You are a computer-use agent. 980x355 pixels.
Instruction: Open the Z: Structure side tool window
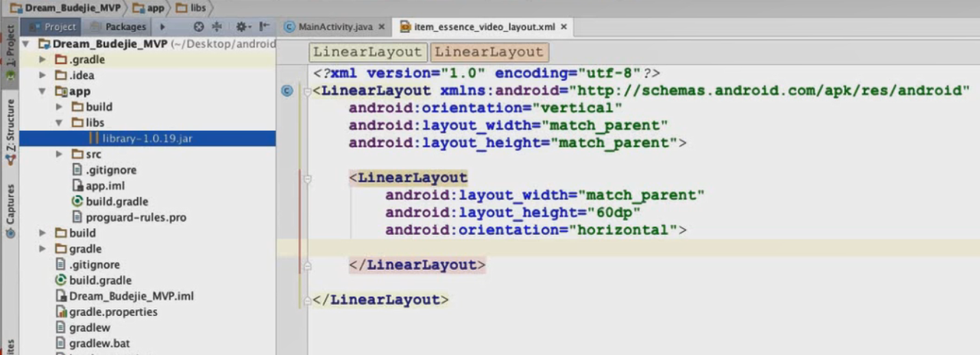(x=10, y=132)
